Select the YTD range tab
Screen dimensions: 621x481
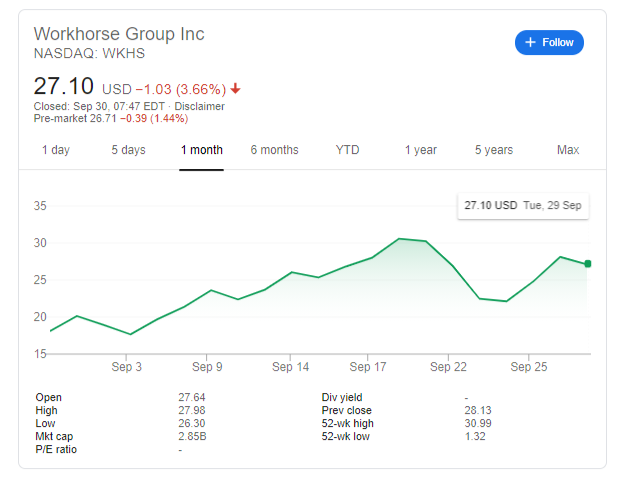click(x=347, y=150)
